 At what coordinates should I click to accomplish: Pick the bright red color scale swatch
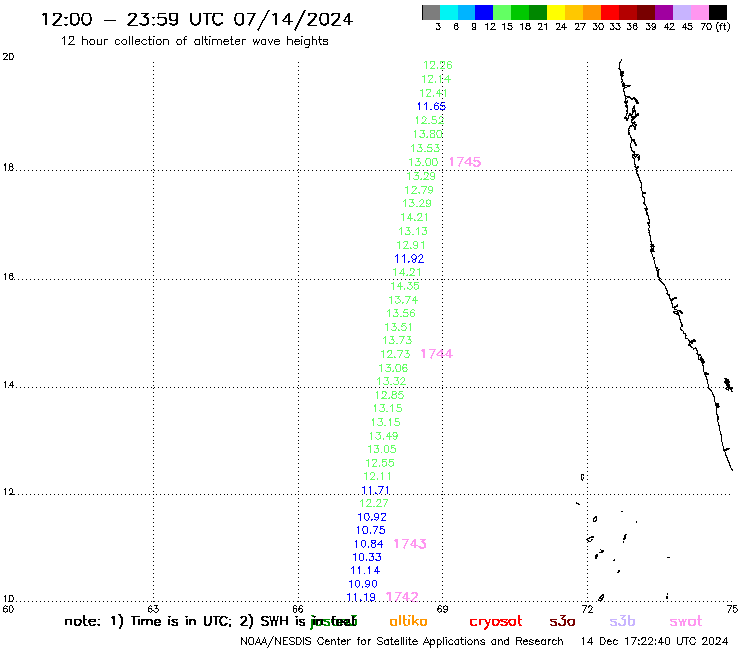click(610, 12)
